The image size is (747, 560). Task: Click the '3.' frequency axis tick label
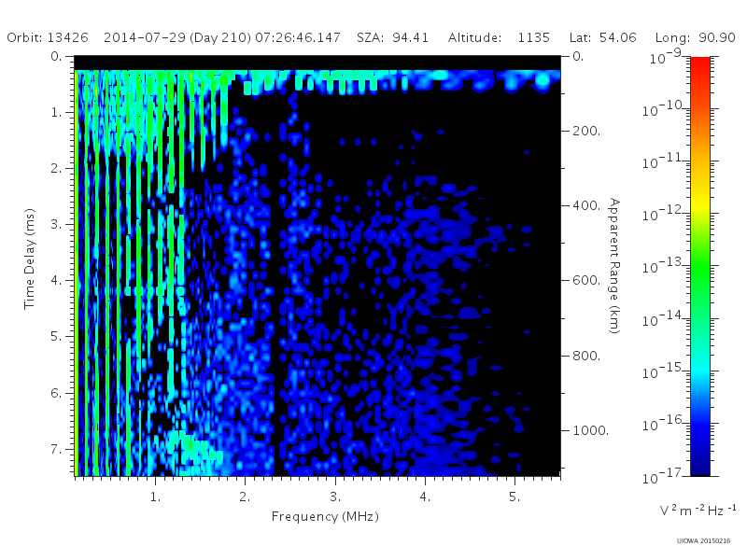335,497
